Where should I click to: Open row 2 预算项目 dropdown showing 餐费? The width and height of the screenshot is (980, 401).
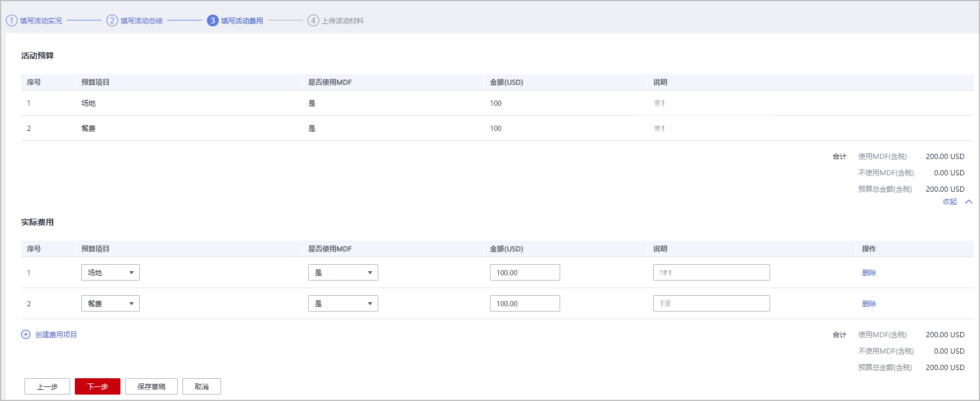tap(110, 303)
